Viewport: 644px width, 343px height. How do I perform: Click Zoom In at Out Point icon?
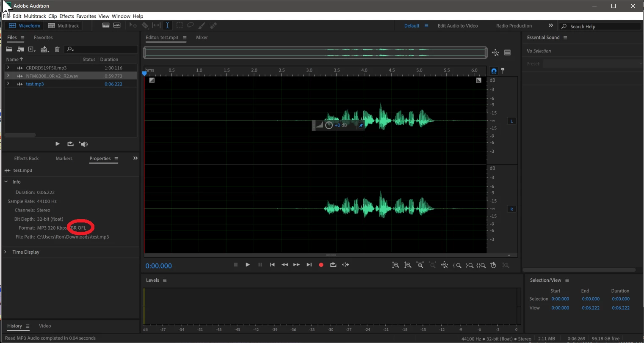(x=469, y=265)
